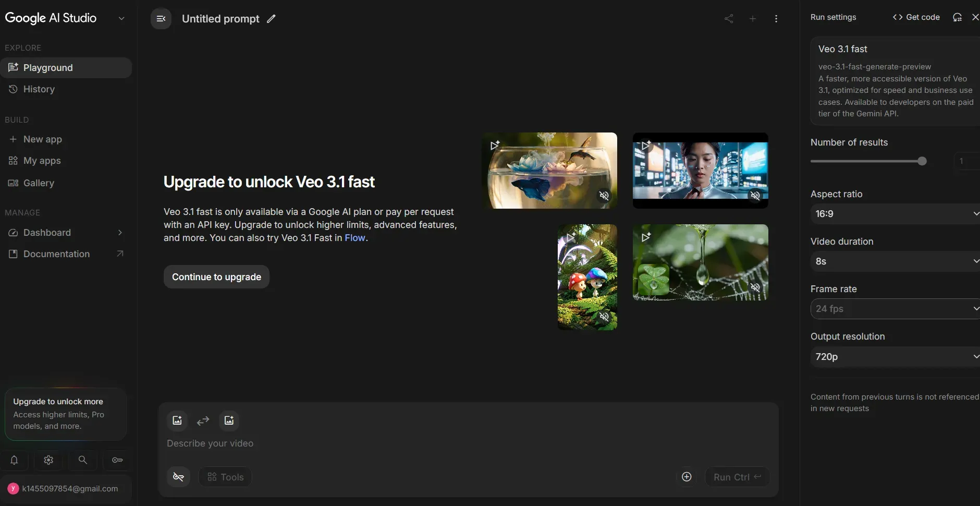The image size is (980, 506).
Task: Click the circled plus icon beside Run
Action: [x=687, y=477]
